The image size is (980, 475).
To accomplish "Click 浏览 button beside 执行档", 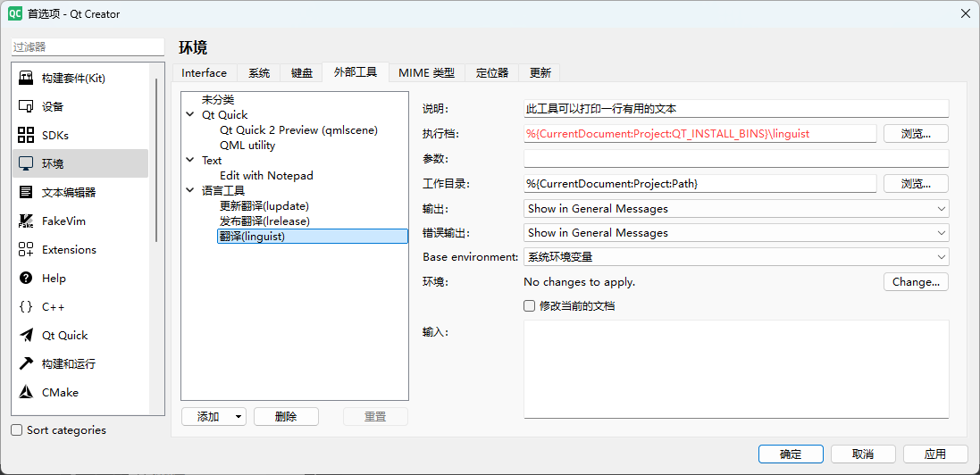I will coord(917,134).
